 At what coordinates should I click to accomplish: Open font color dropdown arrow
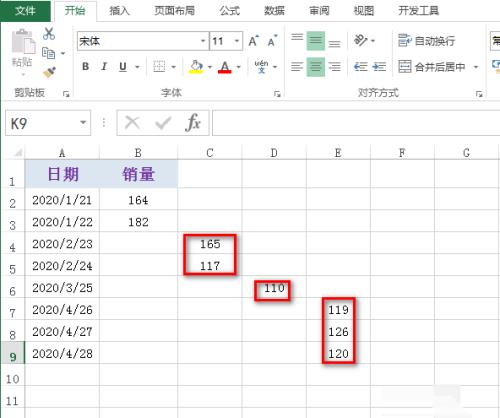pyautogui.click(x=238, y=67)
